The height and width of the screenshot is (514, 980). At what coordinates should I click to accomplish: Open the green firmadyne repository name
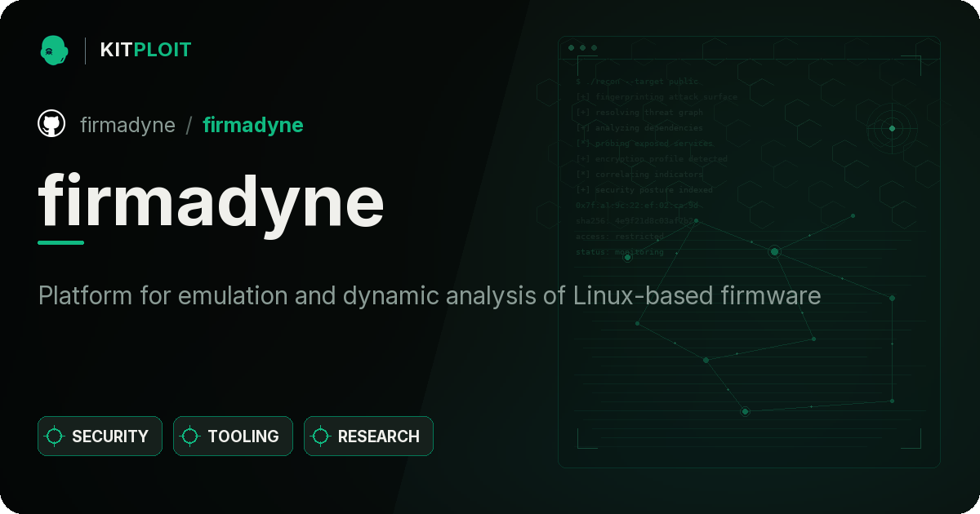(x=253, y=125)
